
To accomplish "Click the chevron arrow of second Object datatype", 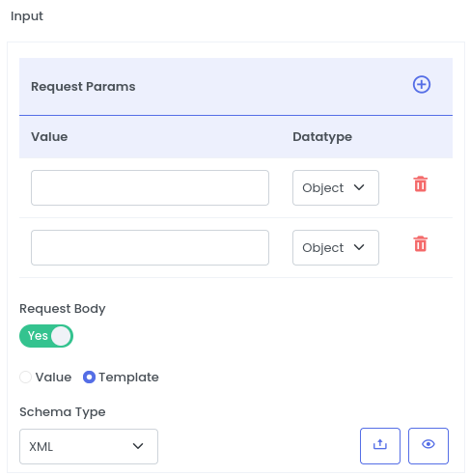I will (x=359, y=247).
